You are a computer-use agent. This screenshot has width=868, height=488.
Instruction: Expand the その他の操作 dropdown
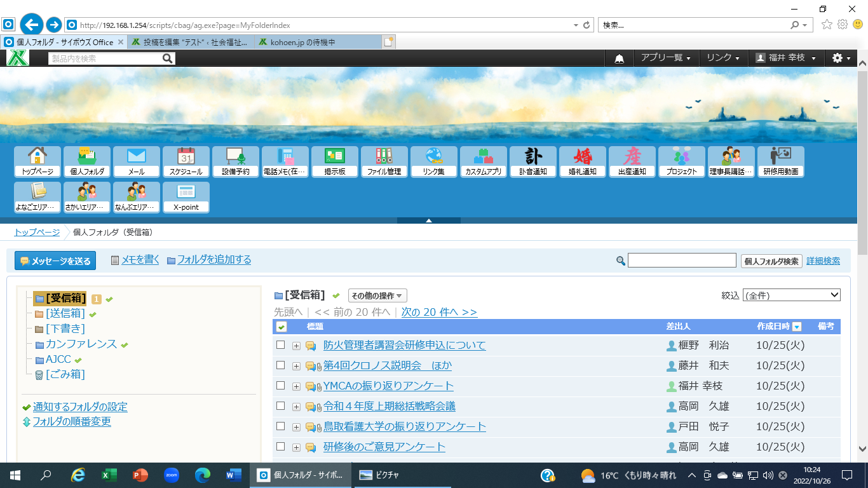(377, 295)
